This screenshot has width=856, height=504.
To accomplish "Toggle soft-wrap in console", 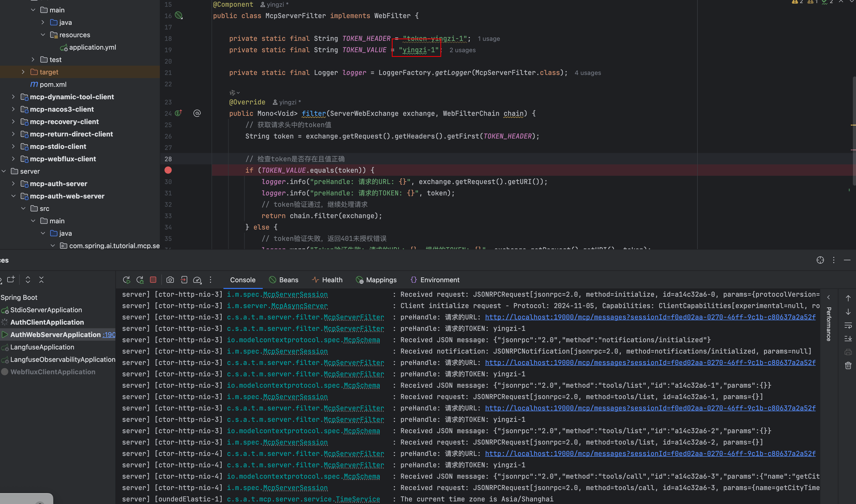I will (848, 325).
